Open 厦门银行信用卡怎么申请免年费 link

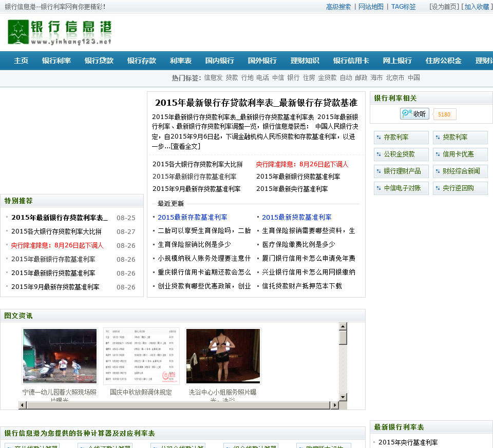tap(309, 258)
